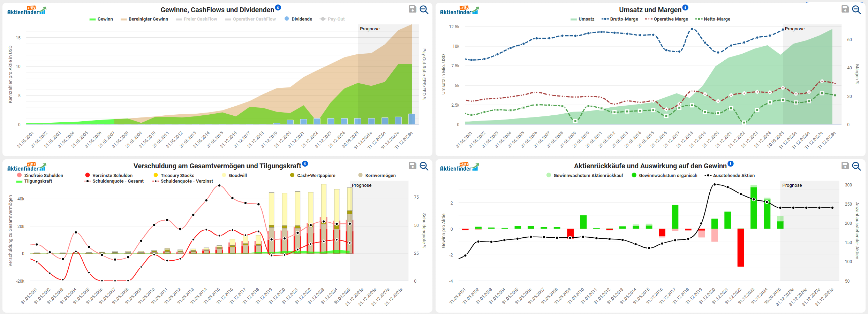Reset zoom on Umsatz und Margen chart
This screenshot has width=868, height=314.
(856, 9)
